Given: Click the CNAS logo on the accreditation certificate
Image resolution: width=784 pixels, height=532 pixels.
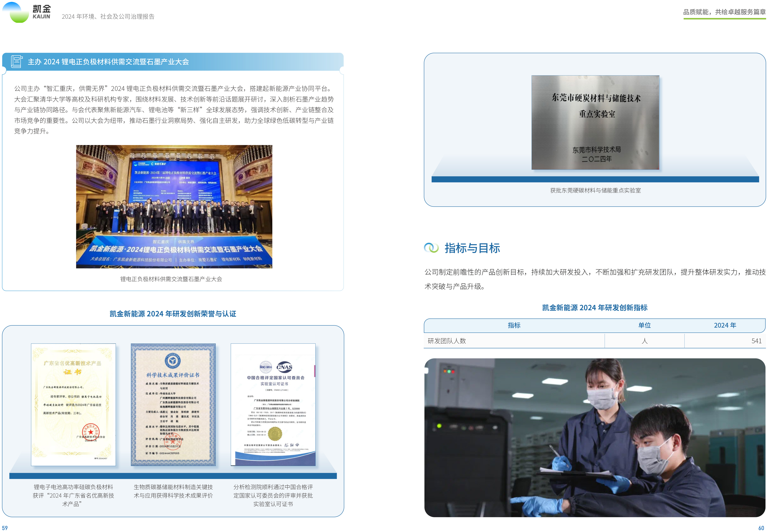Looking at the screenshot, I should point(284,367).
